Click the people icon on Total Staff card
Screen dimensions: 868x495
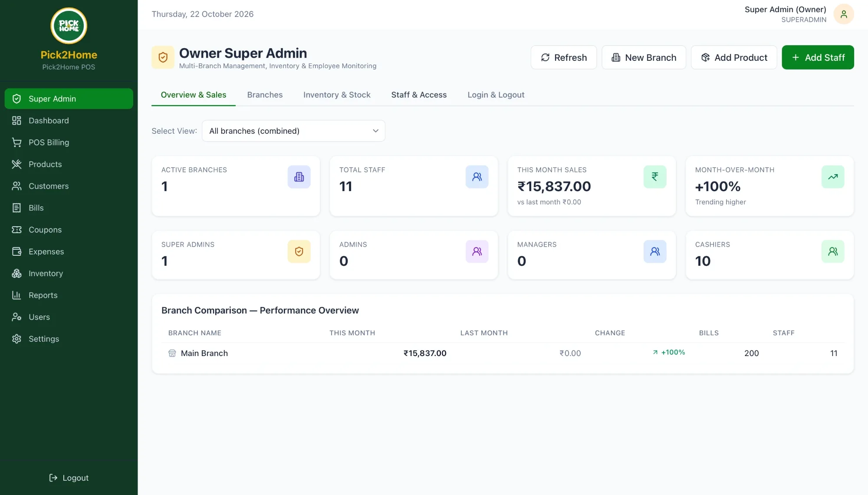477,177
